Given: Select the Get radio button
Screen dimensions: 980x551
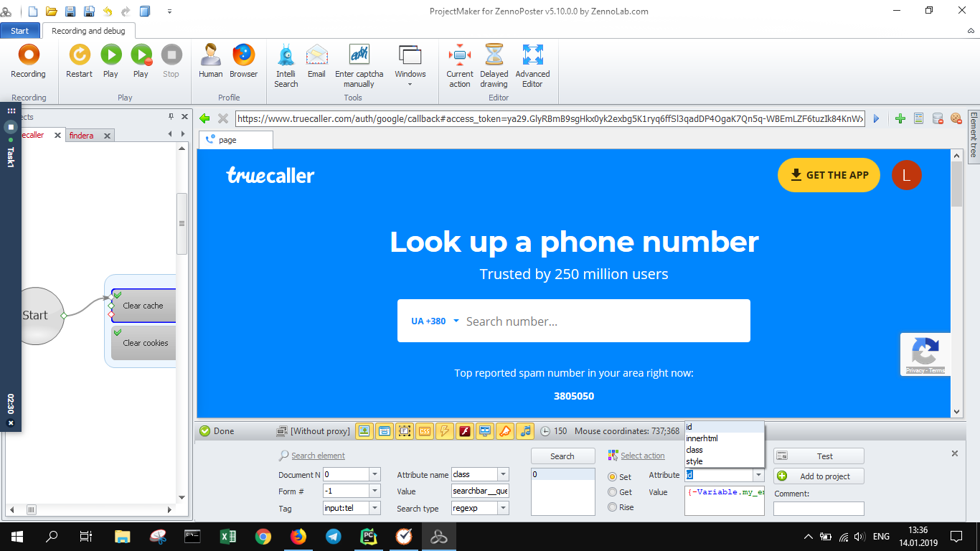Looking at the screenshot, I should [x=612, y=492].
